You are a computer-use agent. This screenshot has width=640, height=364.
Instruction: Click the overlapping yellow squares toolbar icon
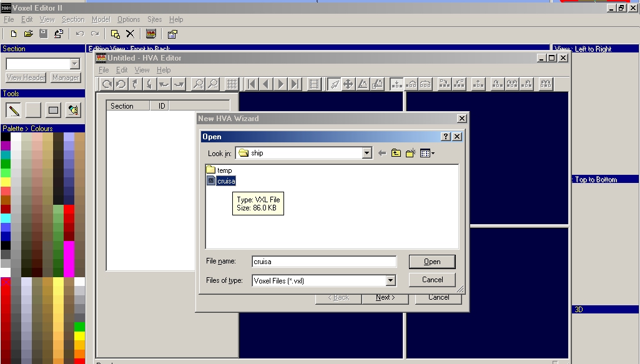click(115, 34)
